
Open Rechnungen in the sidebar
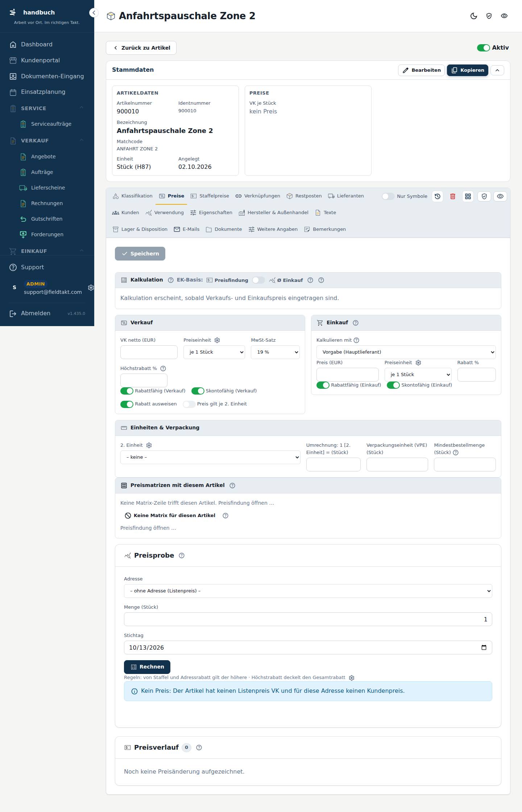(x=47, y=203)
